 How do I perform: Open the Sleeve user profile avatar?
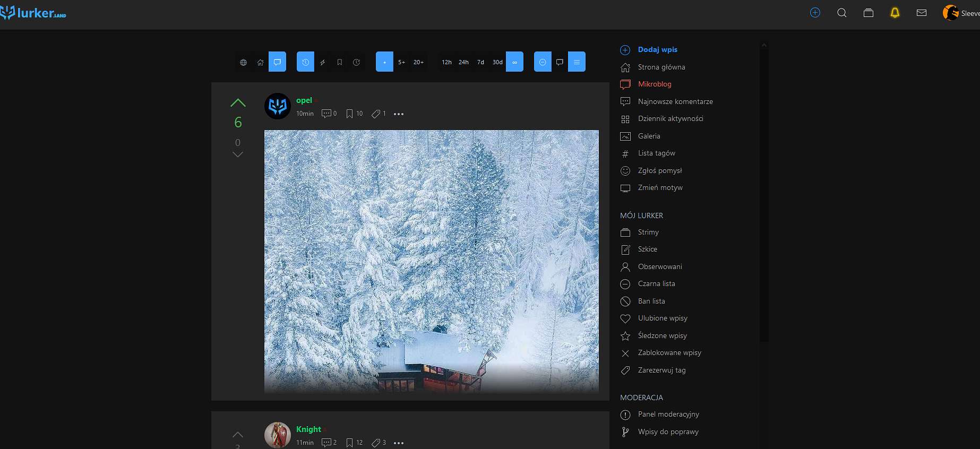click(x=951, y=13)
